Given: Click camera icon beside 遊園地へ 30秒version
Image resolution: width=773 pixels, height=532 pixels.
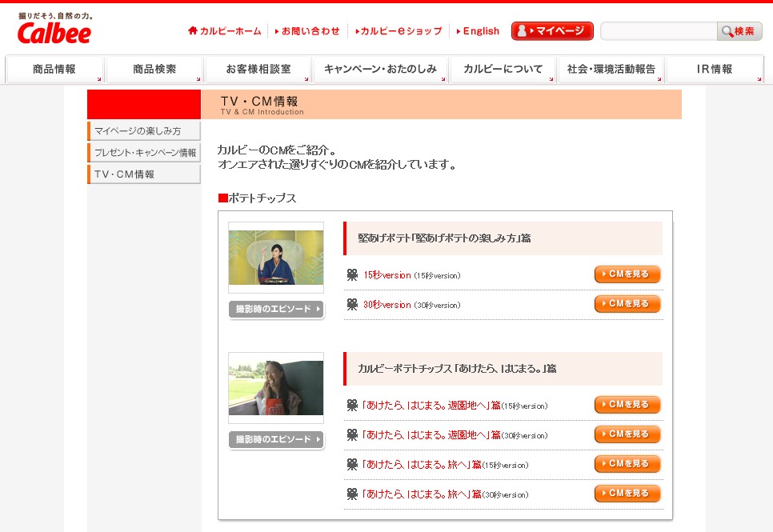Looking at the screenshot, I should tap(352, 435).
